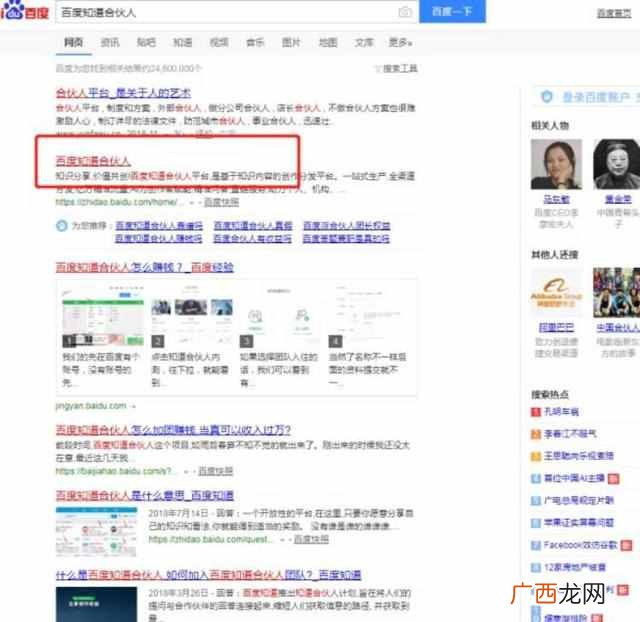Expand the 更多 dropdown tab
The image size is (640, 622).
tap(400, 42)
